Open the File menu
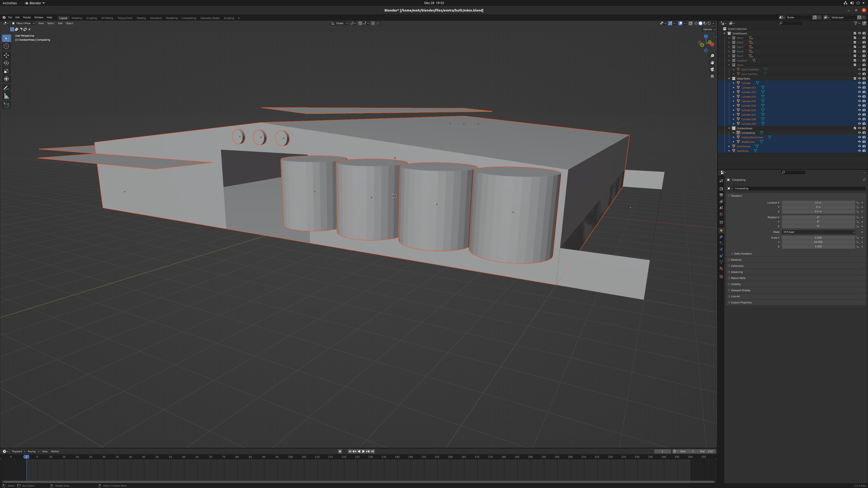868x488 pixels. click(x=10, y=18)
